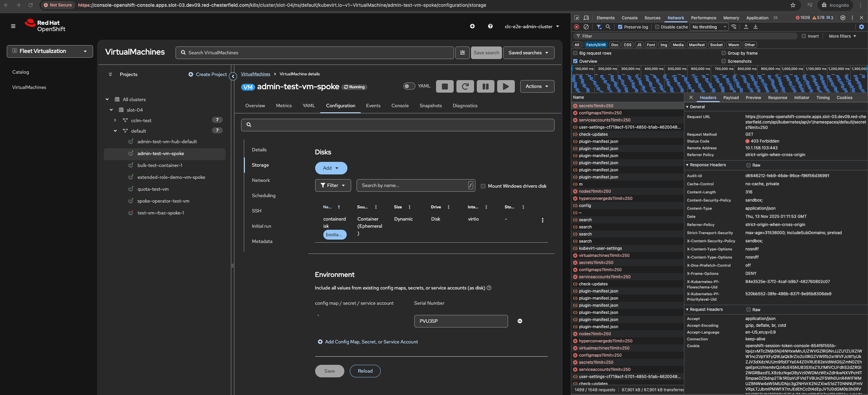The image size is (868, 395).
Task: Click the Stop VM square button
Action: point(445,87)
